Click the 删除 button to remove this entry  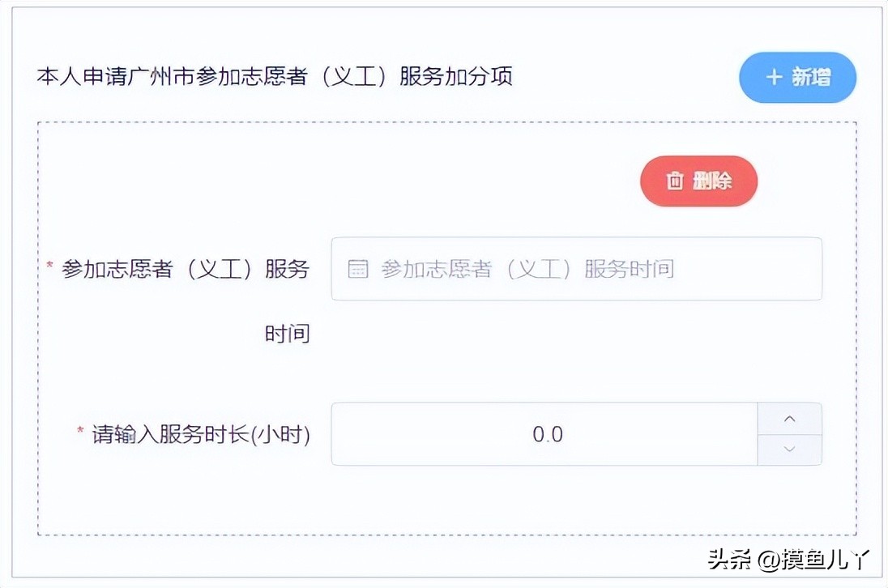(698, 181)
